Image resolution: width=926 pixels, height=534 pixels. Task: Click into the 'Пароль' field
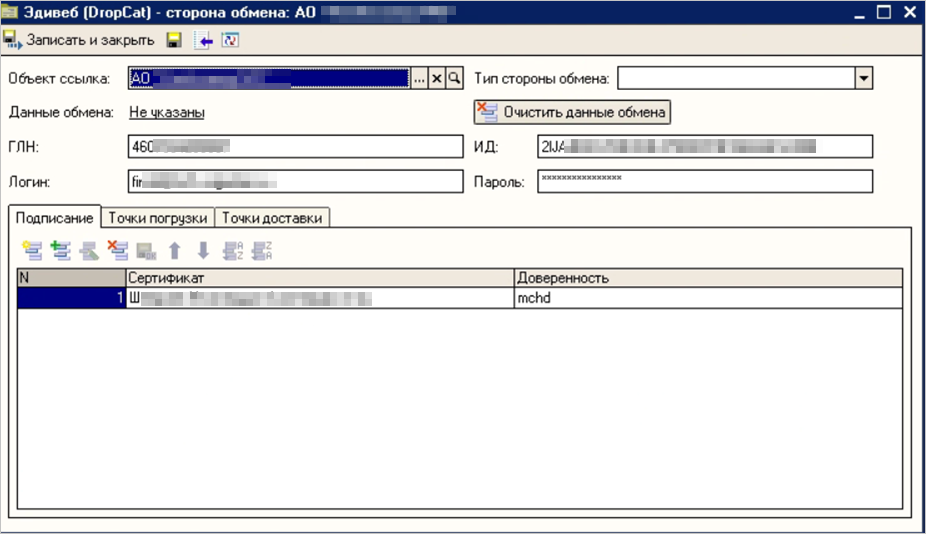705,181
